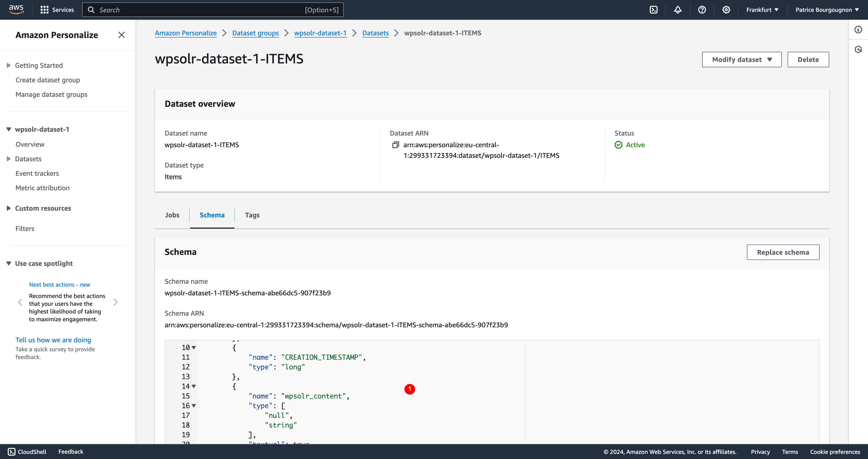Image resolution: width=868 pixels, height=459 pixels.
Task: Open Event trackers in sidebar
Action: 37,173
